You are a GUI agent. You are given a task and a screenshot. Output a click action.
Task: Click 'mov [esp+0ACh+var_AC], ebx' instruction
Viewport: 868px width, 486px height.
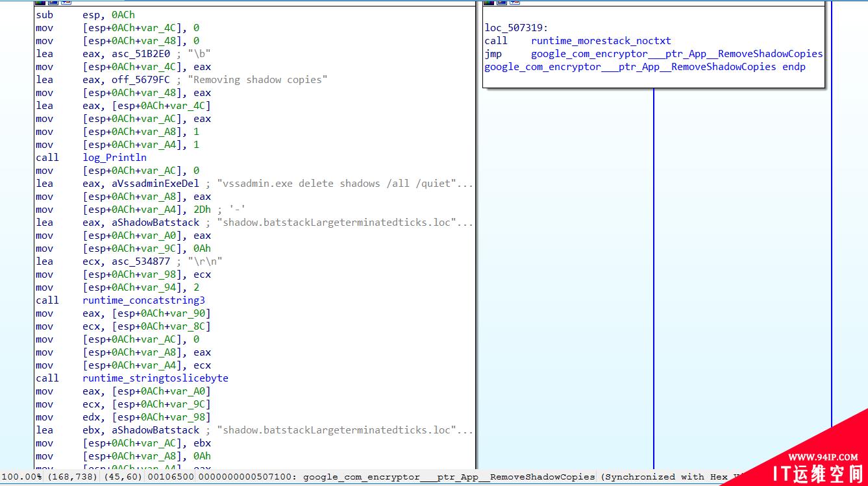(x=123, y=443)
